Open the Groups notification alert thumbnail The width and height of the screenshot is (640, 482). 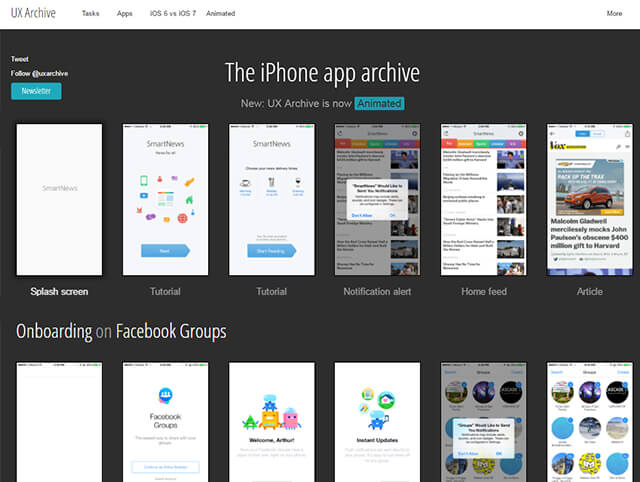(484, 422)
